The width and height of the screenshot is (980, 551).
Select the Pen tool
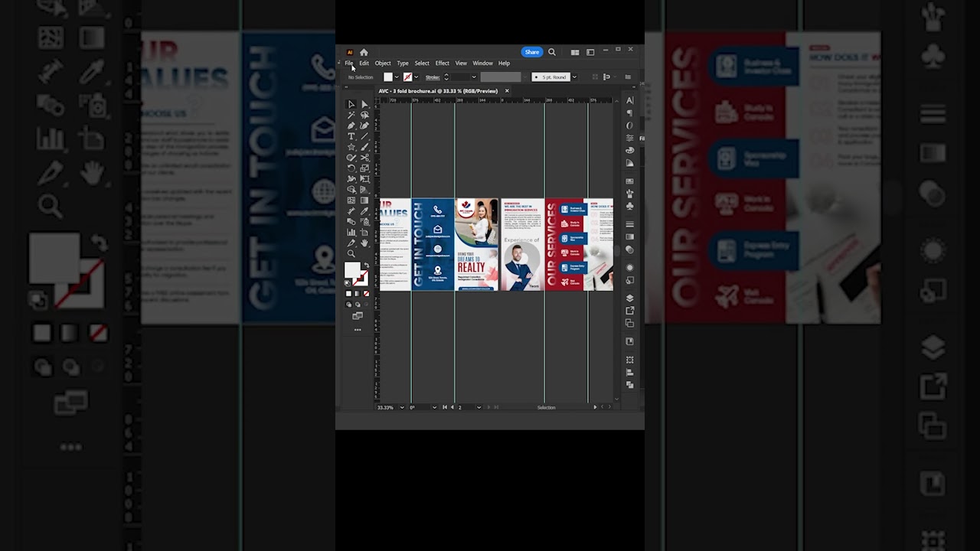click(x=351, y=126)
